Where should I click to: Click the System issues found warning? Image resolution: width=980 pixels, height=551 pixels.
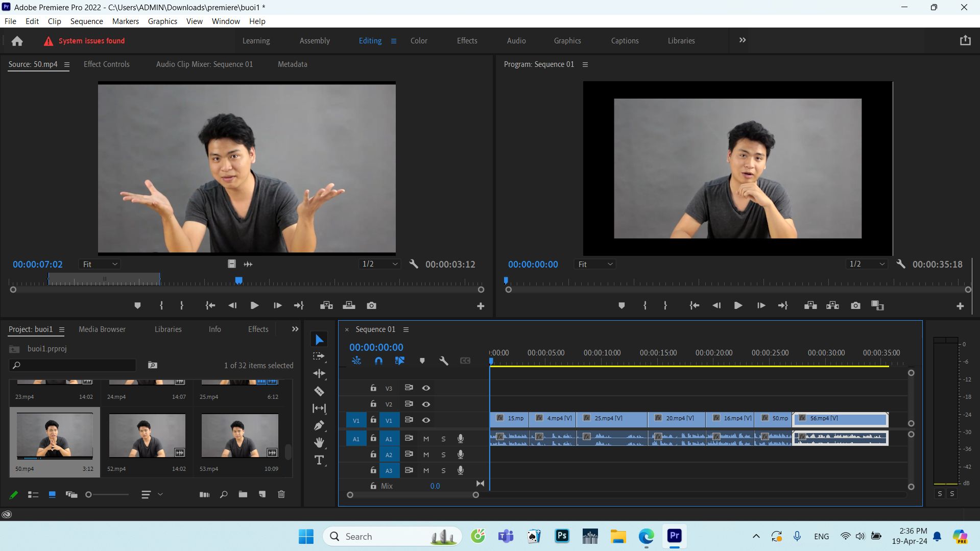tap(85, 41)
